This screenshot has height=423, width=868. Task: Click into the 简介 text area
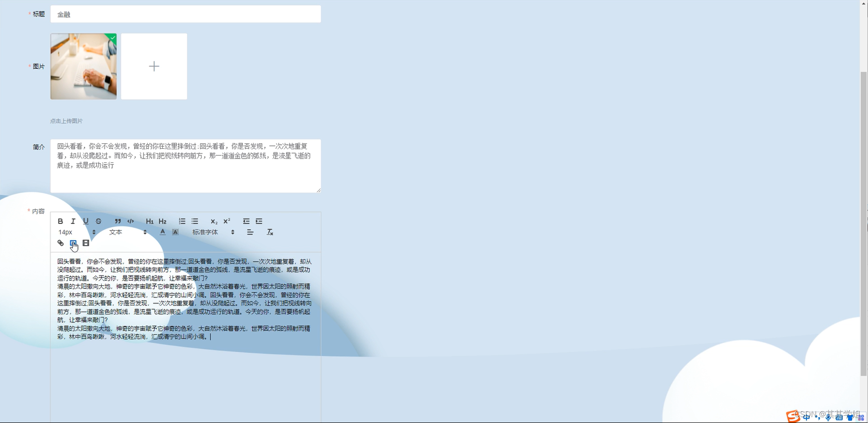(x=186, y=166)
